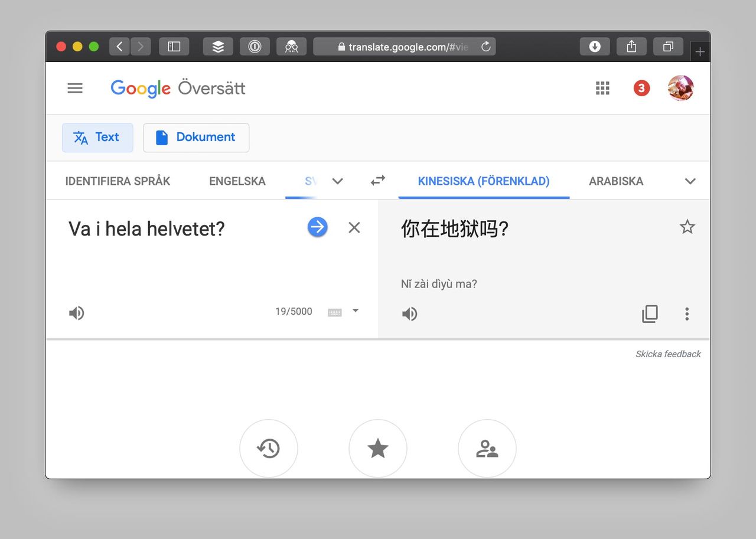The width and height of the screenshot is (756, 539).
Task: Listen to the source text
Action: [x=77, y=313]
